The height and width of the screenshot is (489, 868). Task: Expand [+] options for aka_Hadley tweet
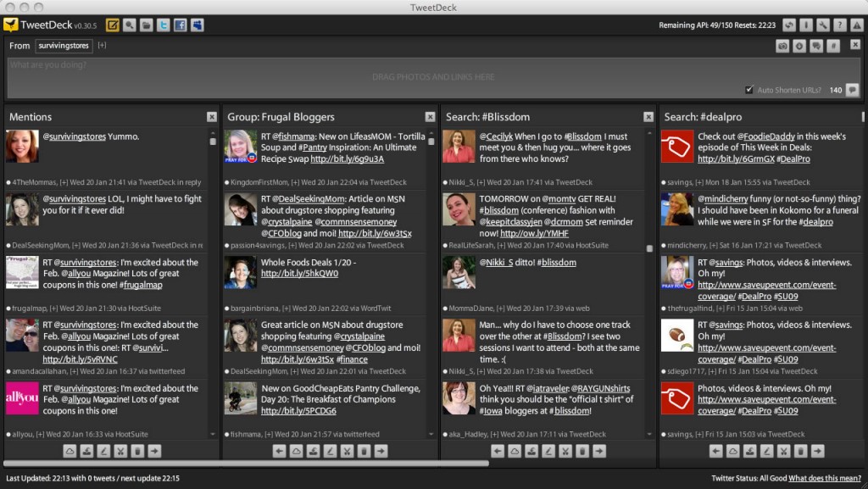(494, 434)
